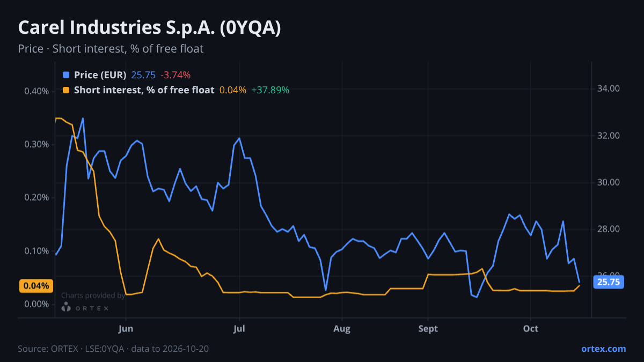Click the 0.40% left axis label

36,91
